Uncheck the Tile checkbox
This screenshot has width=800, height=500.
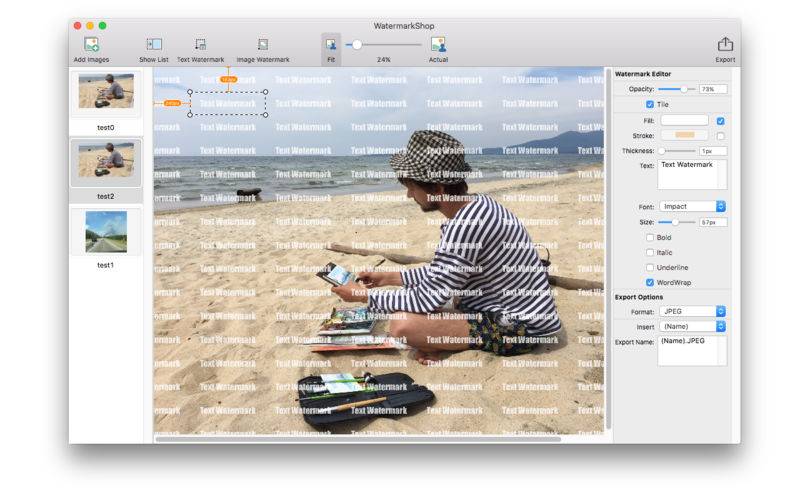point(649,104)
